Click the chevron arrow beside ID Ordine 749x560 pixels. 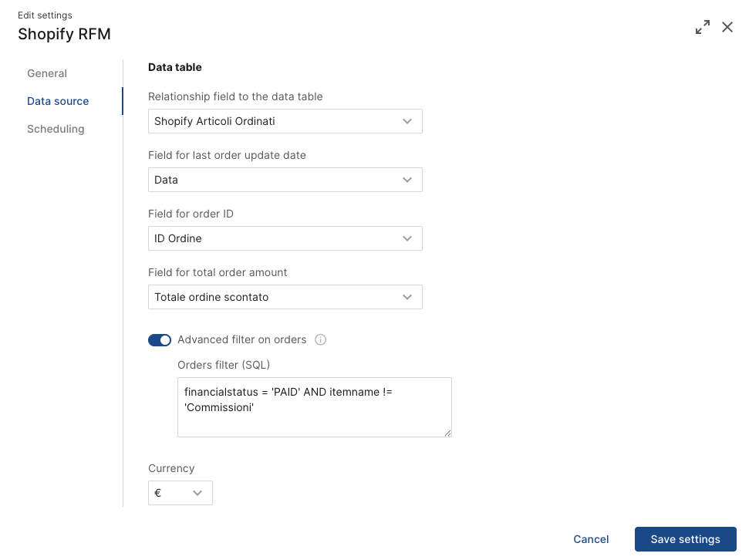coord(407,238)
